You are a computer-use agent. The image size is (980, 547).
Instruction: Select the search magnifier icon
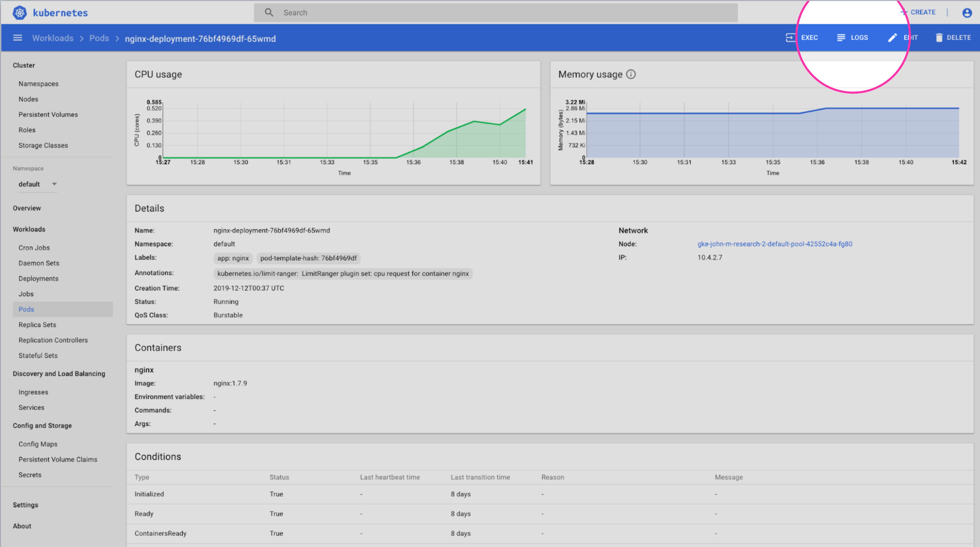[269, 12]
